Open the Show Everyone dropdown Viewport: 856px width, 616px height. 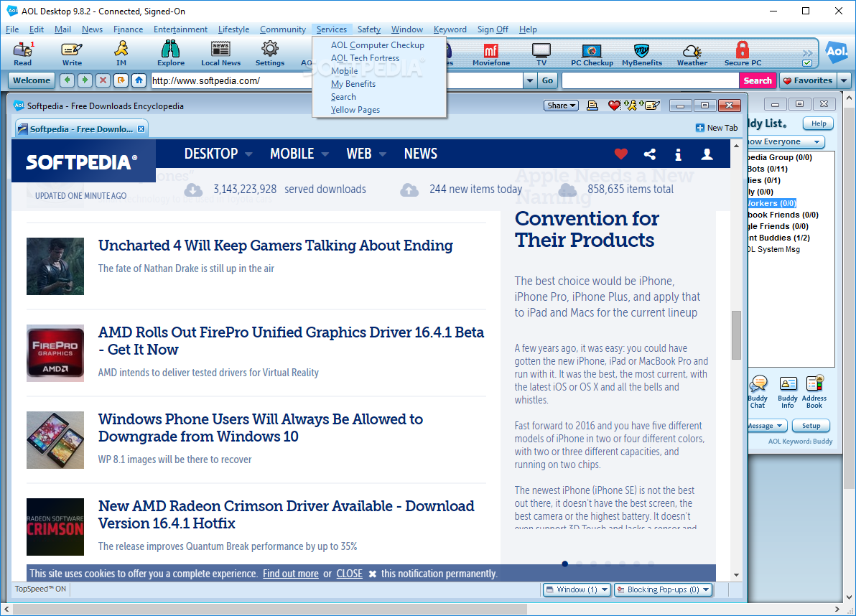pyautogui.click(x=785, y=142)
